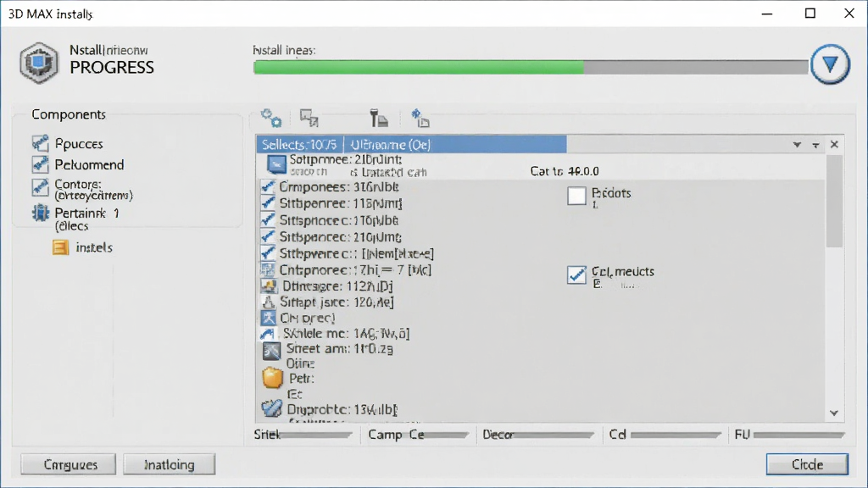This screenshot has width=868, height=488.
Task: Maximize the 3D MAX installs window
Action: coord(810,14)
